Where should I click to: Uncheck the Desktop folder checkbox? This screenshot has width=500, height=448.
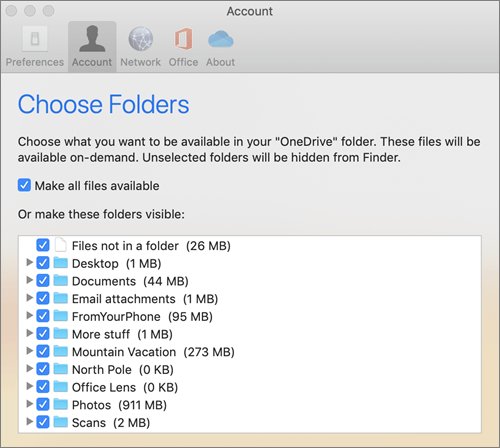point(43,263)
